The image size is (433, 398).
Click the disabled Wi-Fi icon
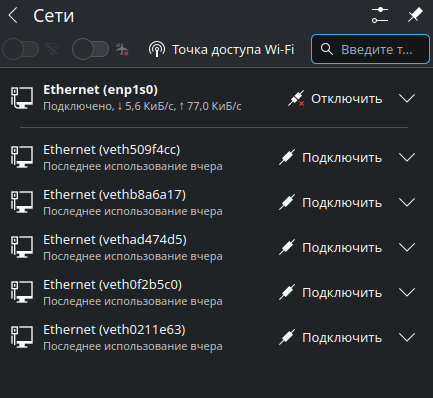pyautogui.click(x=52, y=49)
